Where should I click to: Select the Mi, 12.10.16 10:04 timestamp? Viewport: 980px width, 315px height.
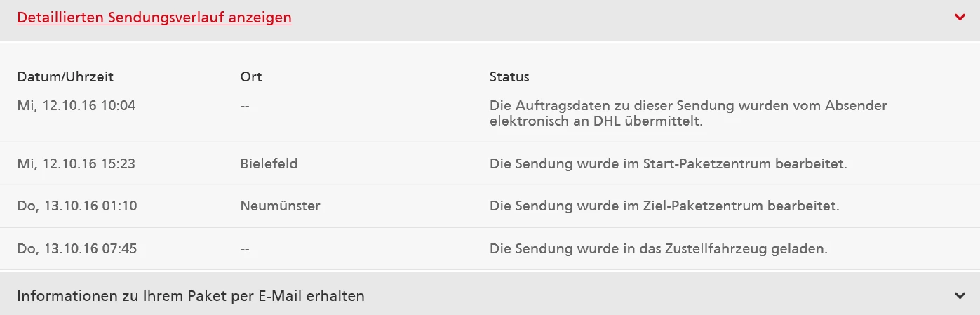click(x=76, y=106)
